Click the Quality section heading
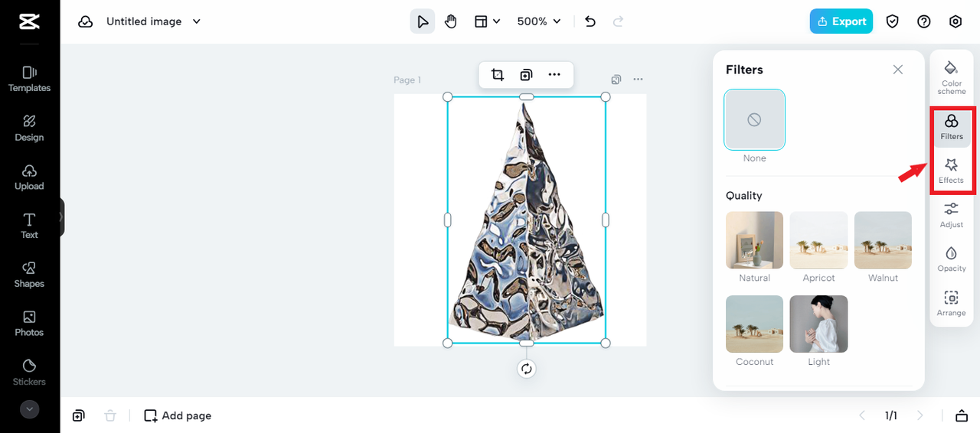The image size is (980, 433). pyautogui.click(x=744, y=196)
